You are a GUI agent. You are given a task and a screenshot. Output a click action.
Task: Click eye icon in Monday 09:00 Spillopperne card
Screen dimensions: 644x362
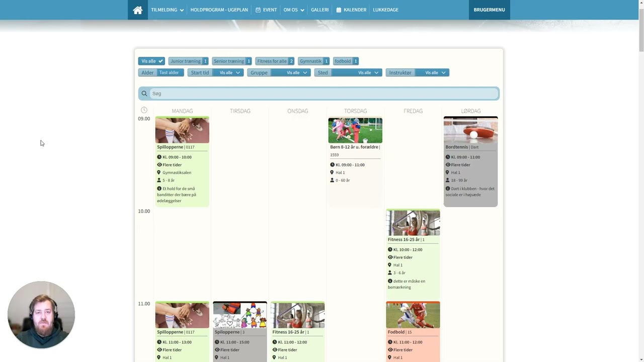pos(159,165)
